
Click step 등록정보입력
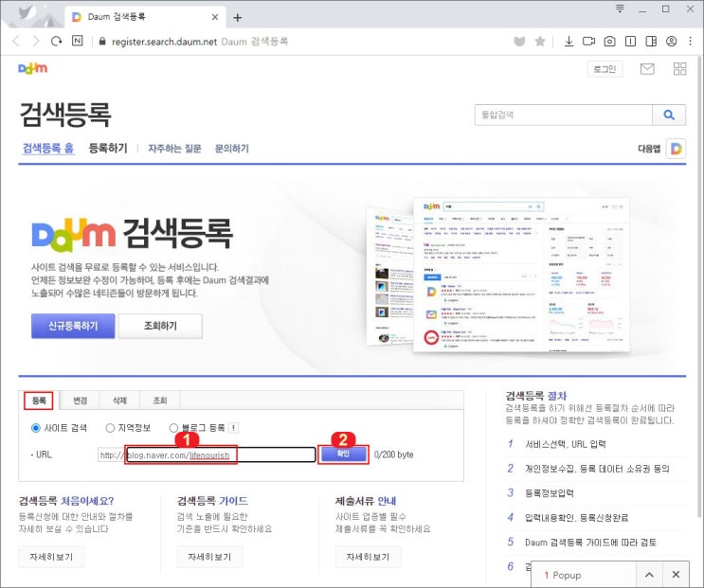pyautogui.click(x=550, y=493)
